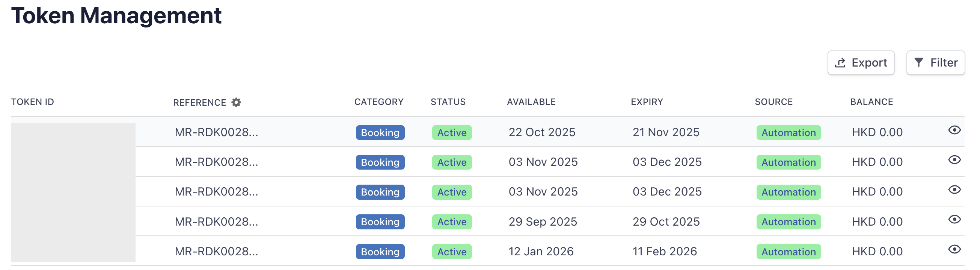
Task: Click the Export button
Action: pyautogui.click(x=861, y=63)
